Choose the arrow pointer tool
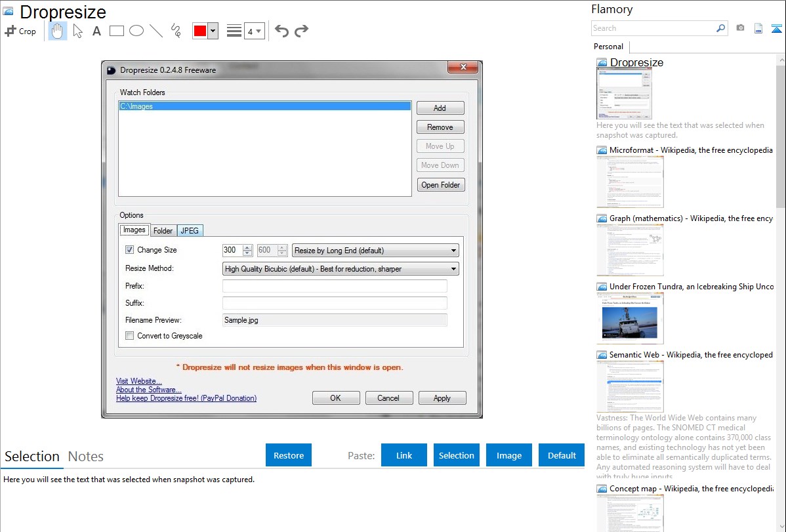 (77, 31)
